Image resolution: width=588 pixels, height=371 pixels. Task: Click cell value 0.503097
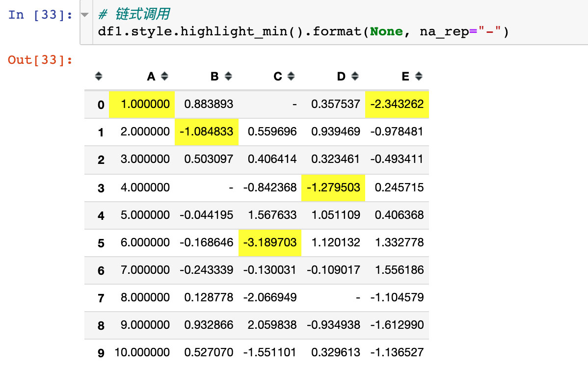point(209,159)
